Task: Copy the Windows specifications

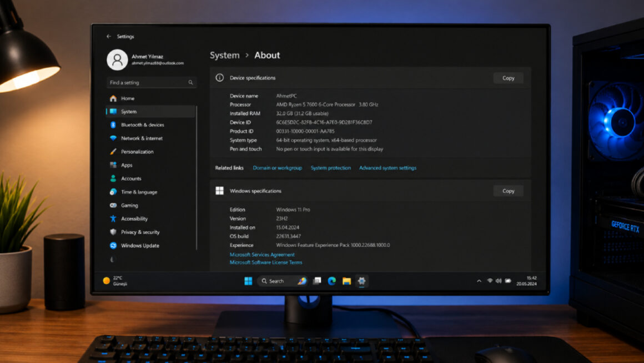Action: (508, 191)
